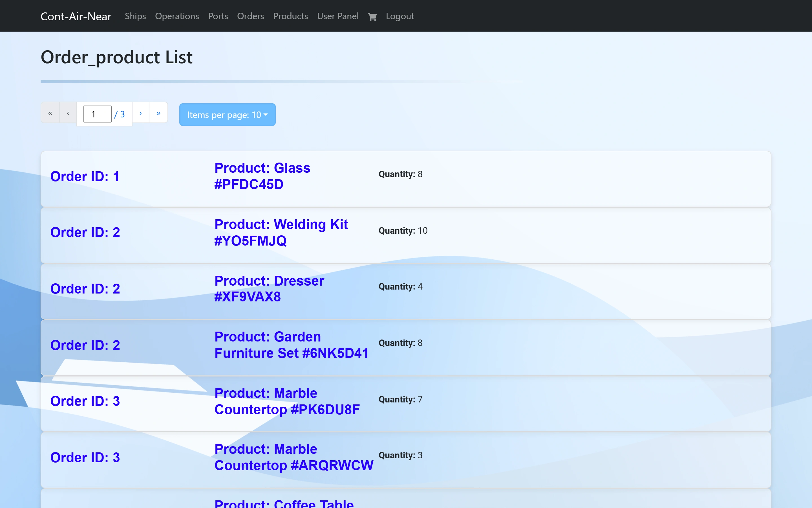
Task: Open Order ID: 2 beside Garden Furniture Set
Action: point(85,345)
